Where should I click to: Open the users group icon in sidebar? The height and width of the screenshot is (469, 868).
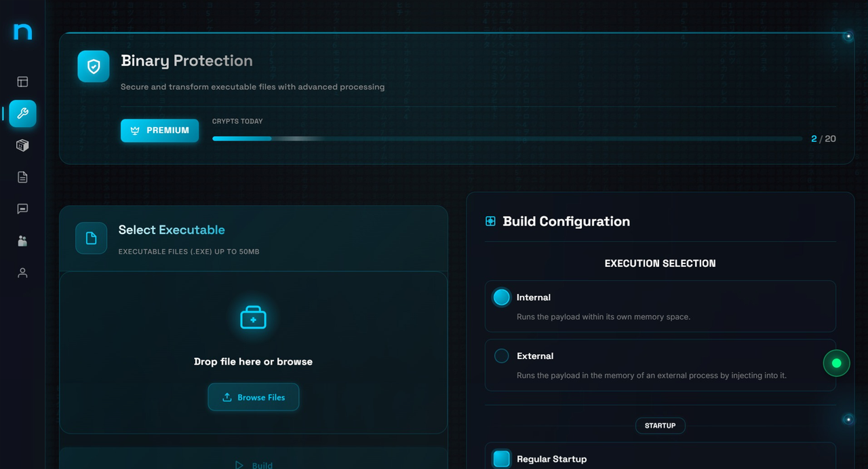22,241
